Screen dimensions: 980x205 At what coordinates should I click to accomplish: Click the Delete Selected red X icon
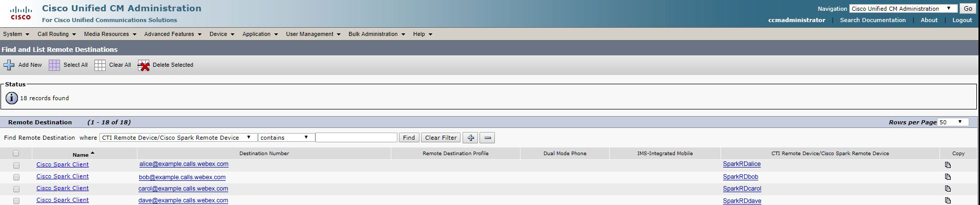144,65
